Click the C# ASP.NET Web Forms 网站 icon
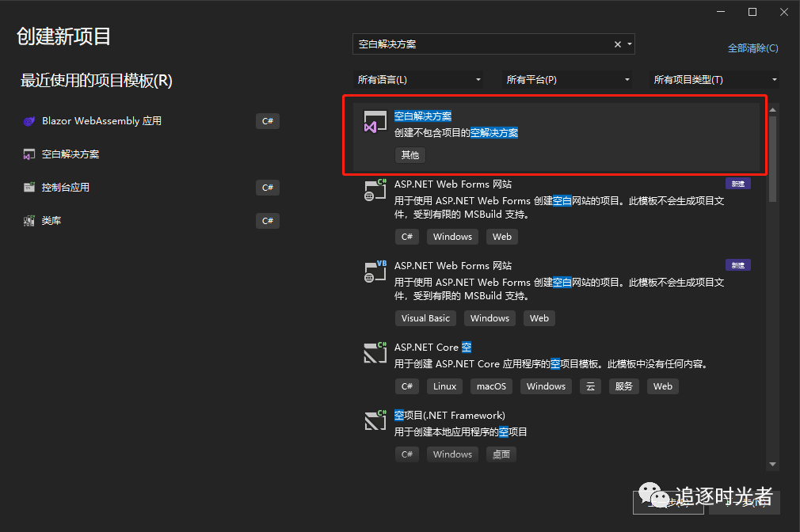Screen dimensions: 800x532 tap(375, 190)
